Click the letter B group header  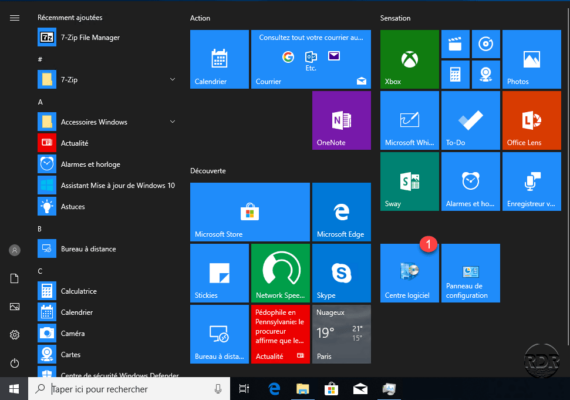click(x=40, y=229)
